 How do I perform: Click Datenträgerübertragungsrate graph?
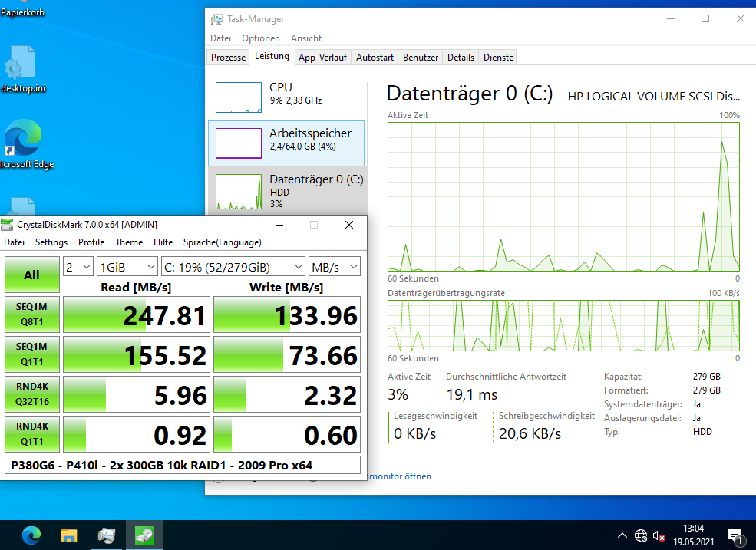tap(563, 325)
